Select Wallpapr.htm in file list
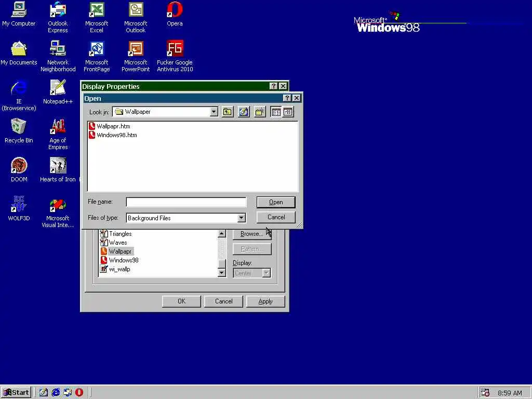The image size is (532, 399). [109, 126]
